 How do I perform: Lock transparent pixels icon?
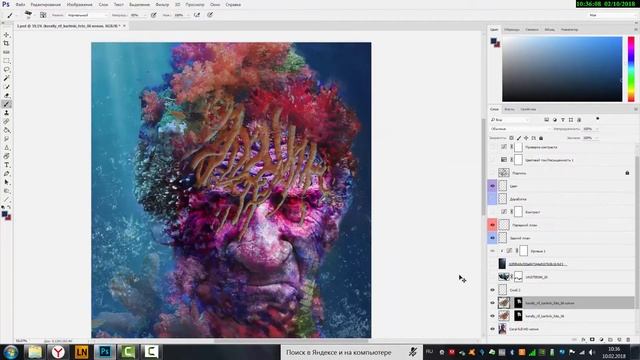coord(511,138)
